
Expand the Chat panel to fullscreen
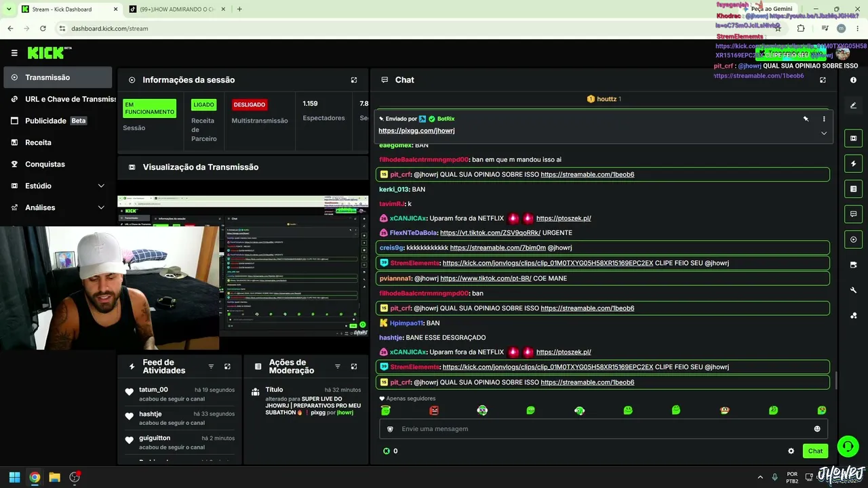coord(823,80)
